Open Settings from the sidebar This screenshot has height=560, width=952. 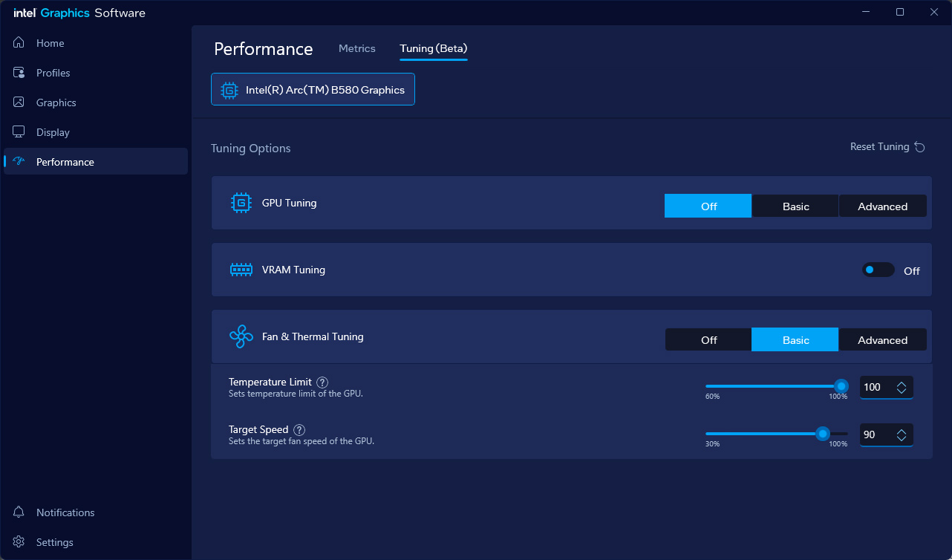coord(95,542)
